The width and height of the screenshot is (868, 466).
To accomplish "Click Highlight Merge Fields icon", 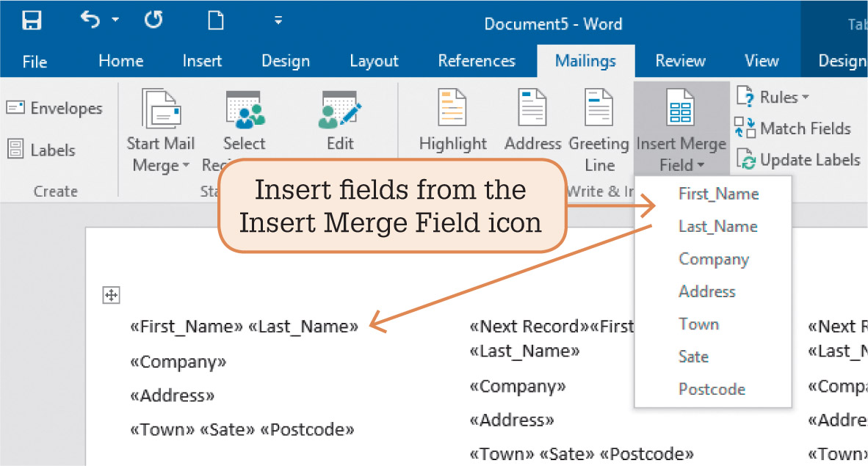I will click(452, 107).
